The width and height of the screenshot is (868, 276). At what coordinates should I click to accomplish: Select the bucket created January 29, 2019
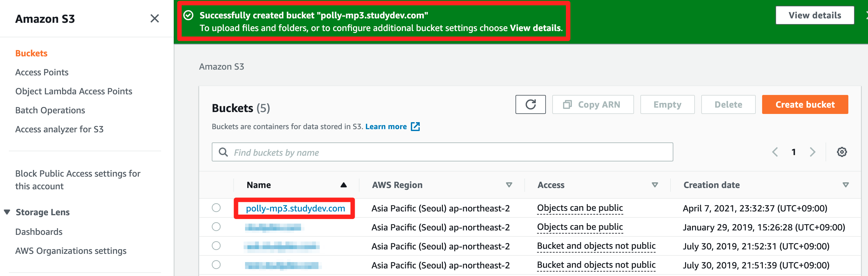(216, 227)
